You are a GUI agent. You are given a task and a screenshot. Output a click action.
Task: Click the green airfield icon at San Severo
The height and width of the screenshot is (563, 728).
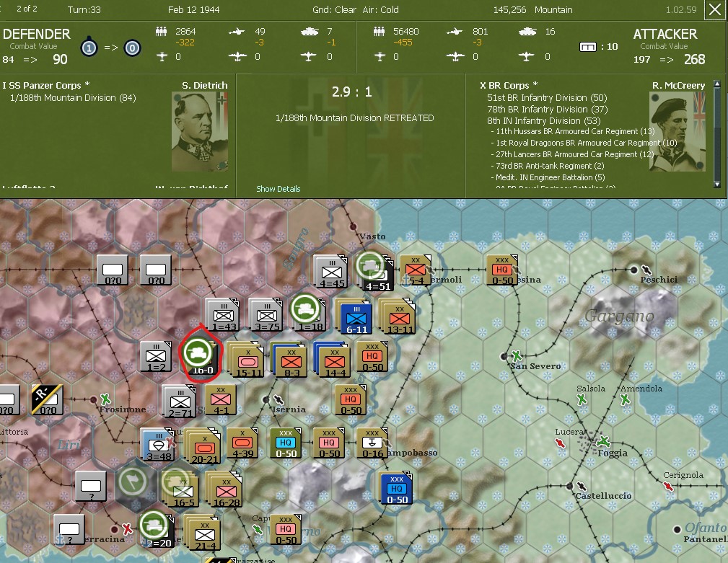[517, 355]
